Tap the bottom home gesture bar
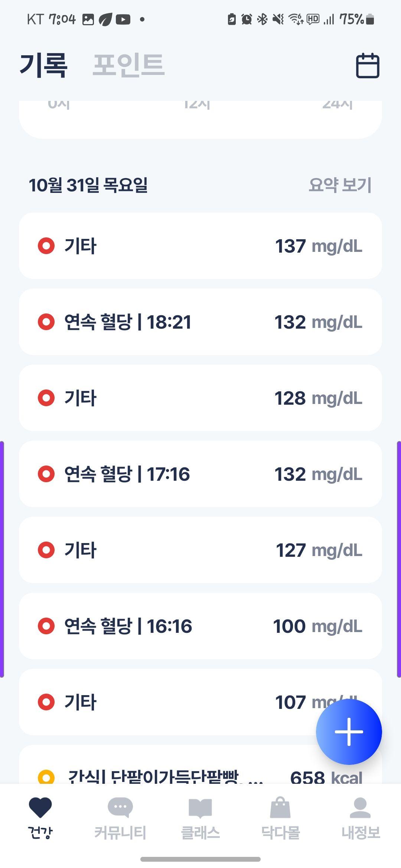The width and height of the screenshot is (401, 868). pos(200,859)
